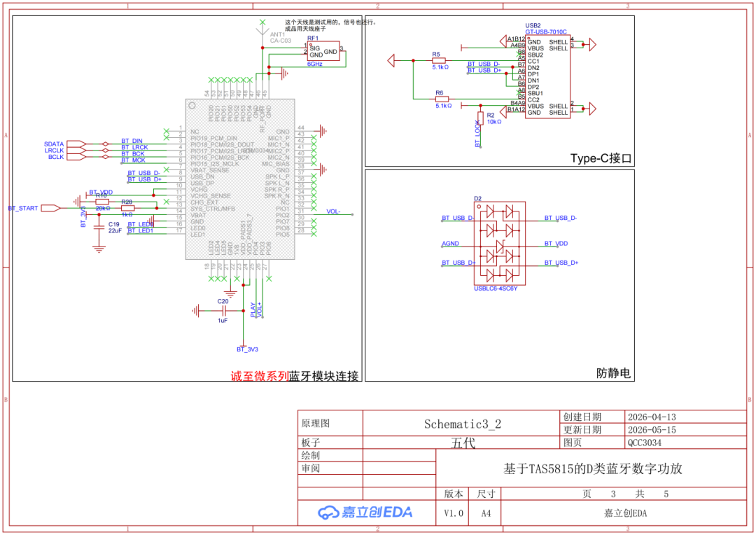Click the 嘉立创EDA logo in title block
This screenshot has width=756, height=535.
(x=365, y=513)
